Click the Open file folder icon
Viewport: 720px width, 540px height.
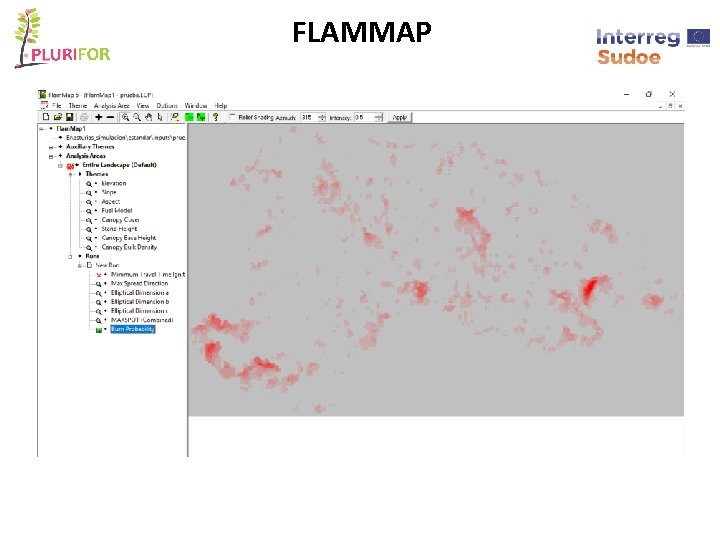58,117
